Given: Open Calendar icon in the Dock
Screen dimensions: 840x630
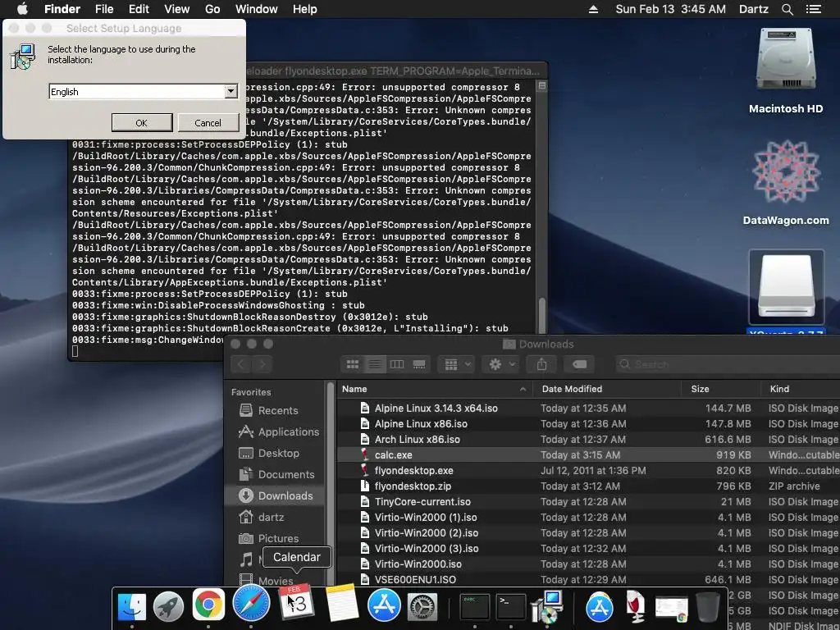Looking at the screenshot, I should (297, 602).
